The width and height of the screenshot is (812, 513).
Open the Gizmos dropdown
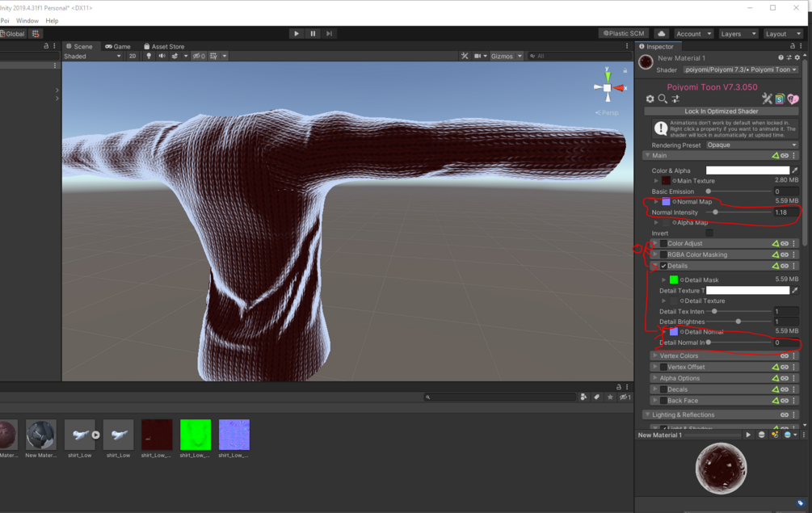pyautogui.click(x=507, y=56)
